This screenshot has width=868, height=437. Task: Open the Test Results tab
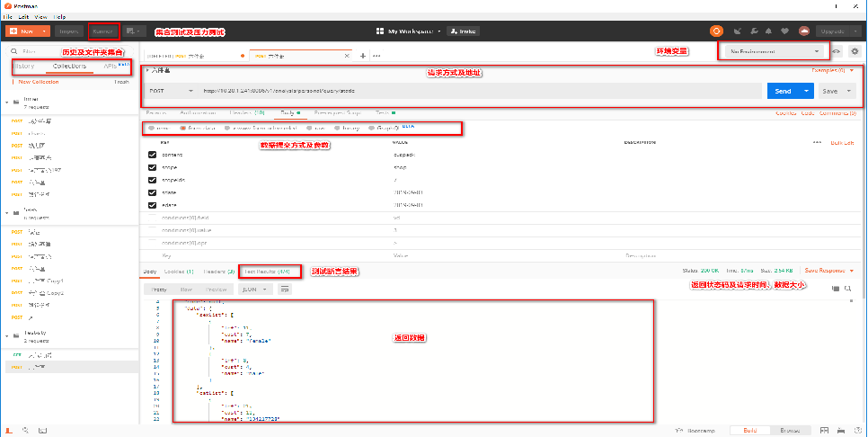click(267, 272)
